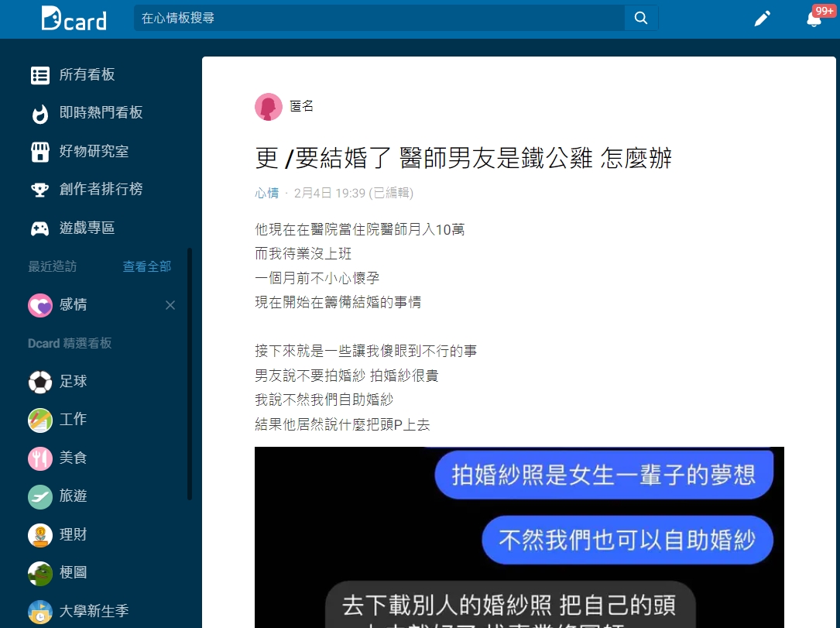Open the pencil compose post icon

coord(762,19)
